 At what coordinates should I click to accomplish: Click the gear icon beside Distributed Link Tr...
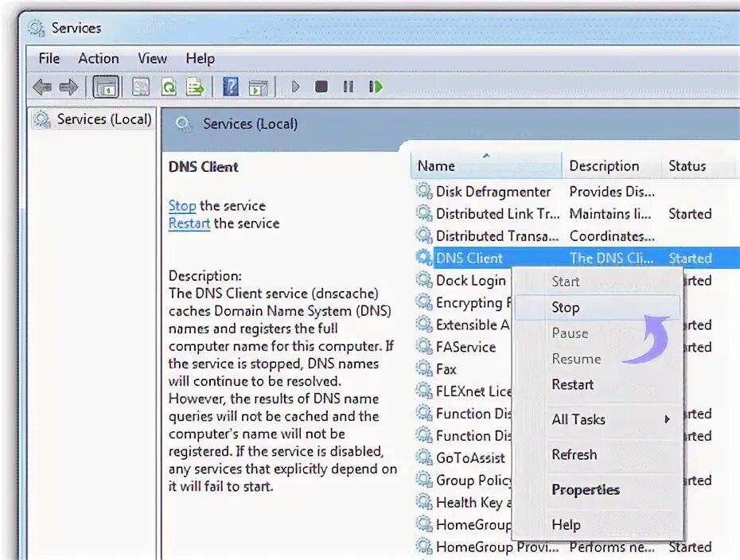point(424,213)
